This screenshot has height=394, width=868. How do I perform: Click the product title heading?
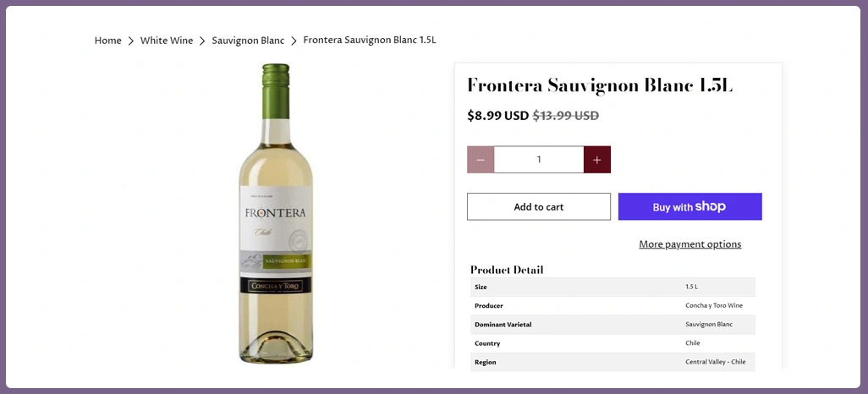(x=599, y=85)
